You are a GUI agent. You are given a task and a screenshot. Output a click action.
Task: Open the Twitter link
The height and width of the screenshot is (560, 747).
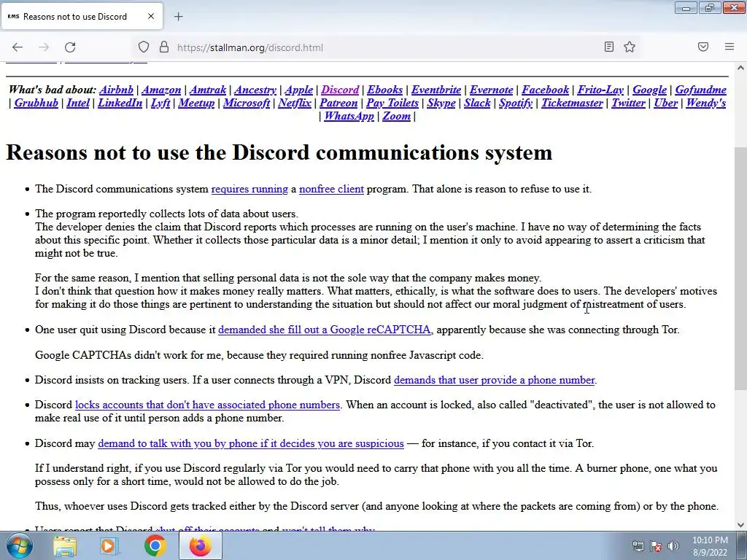(628, 103)
